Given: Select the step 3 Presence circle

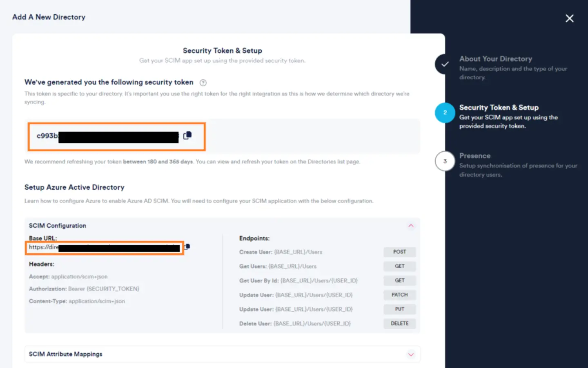Looking at the screenshot, I should point(445,161).
